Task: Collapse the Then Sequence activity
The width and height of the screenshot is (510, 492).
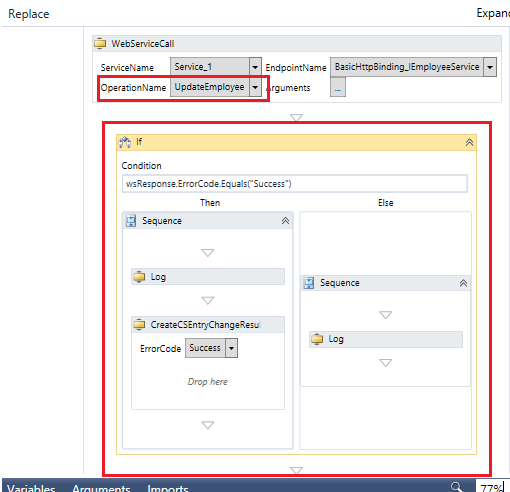Action: pyautogui.click(x=285, y=221)
